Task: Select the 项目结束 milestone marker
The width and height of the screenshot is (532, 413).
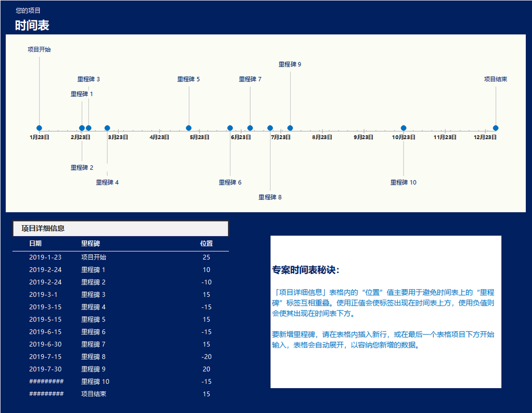Action: pyautogui.click(x=495, y=128)
